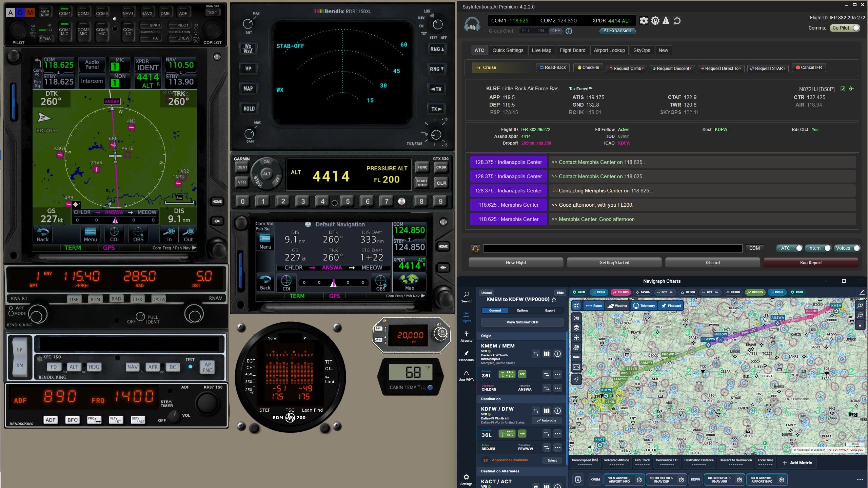The image size is (868, 488).
Task: Click the Add Metric button
Action: (797, 463)
